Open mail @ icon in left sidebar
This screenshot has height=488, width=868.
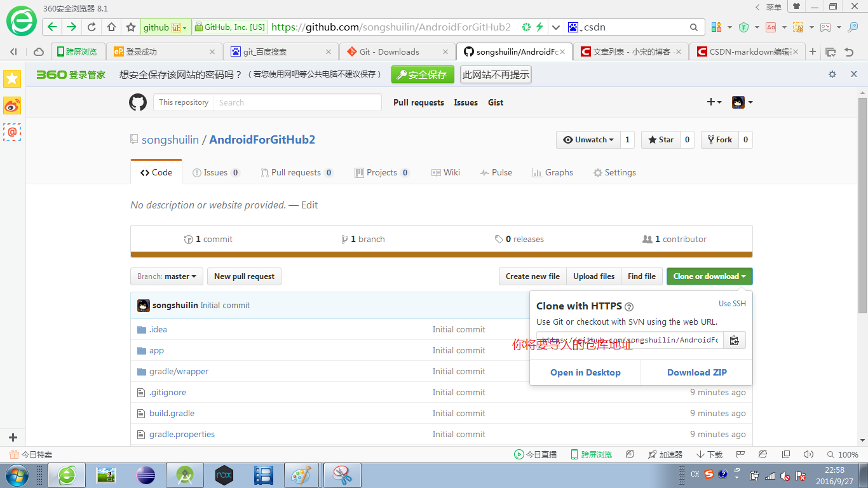coord(12,132)
